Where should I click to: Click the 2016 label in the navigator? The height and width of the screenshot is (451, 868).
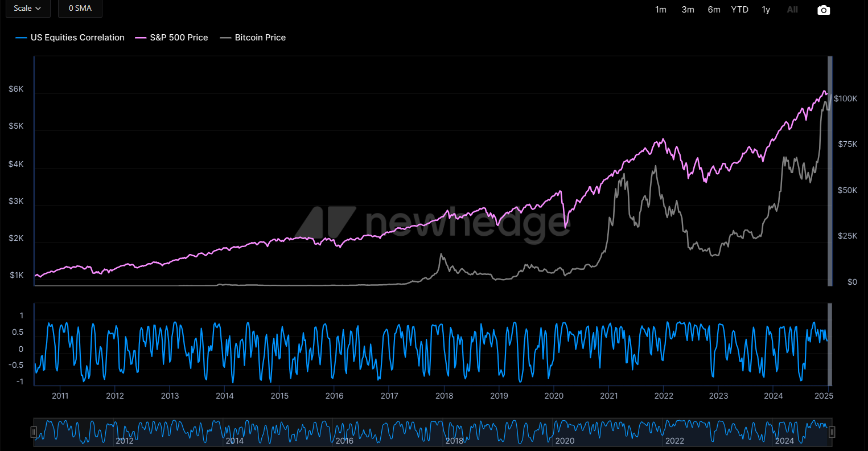pyautogui.click(x=344, y=441)
